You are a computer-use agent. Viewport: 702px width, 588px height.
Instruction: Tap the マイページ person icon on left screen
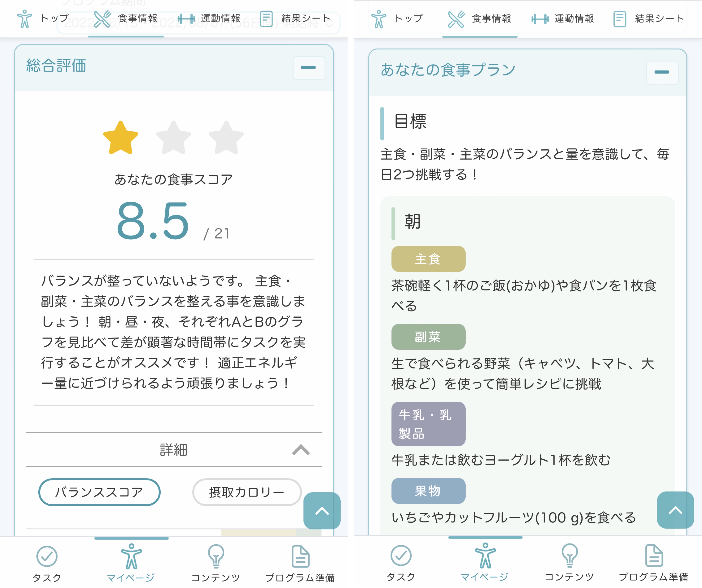pos(131,556)
